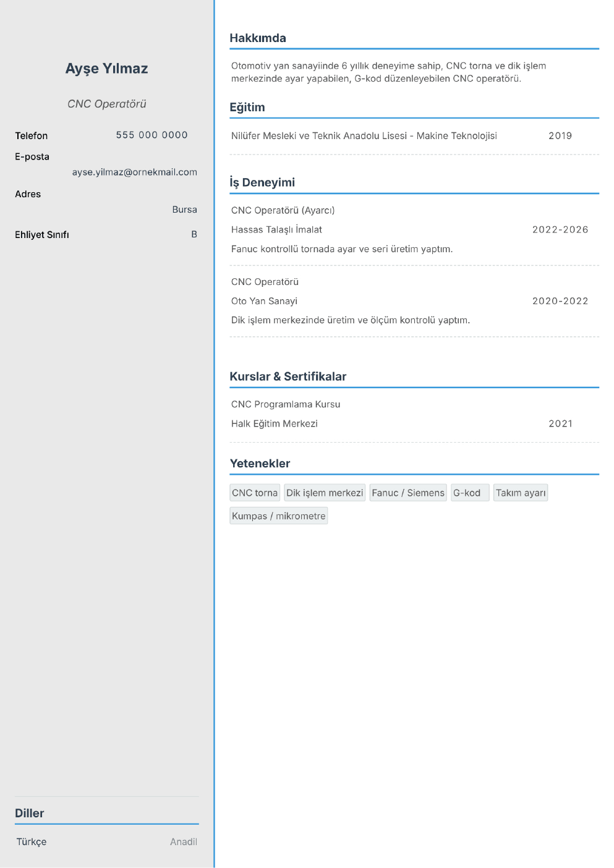Screen dimensions: 614x868
Task: Click the "G-kod" skill tag
Action: pos(470,493)
